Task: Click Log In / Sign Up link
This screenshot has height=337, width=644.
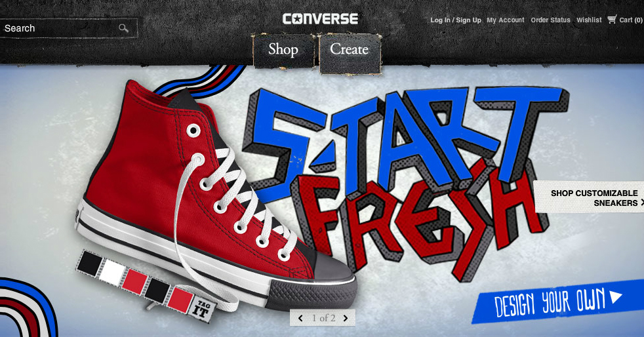Action: click(456, 20)
